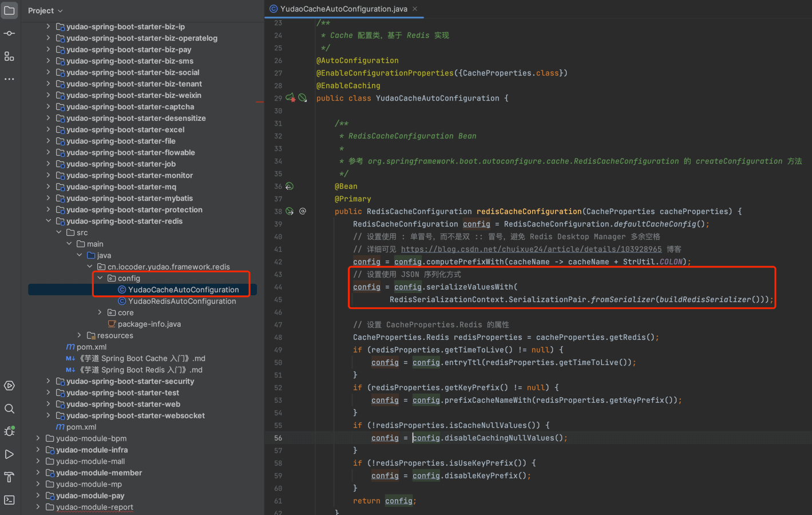The image size is (812, 515).
Task: Start the Debug session bug icon
Action: tap(9, 431)
